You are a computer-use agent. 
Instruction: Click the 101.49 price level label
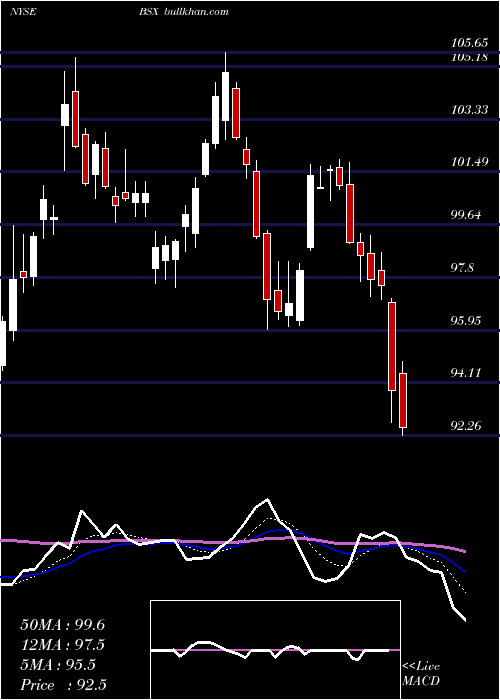coord(470,162)
